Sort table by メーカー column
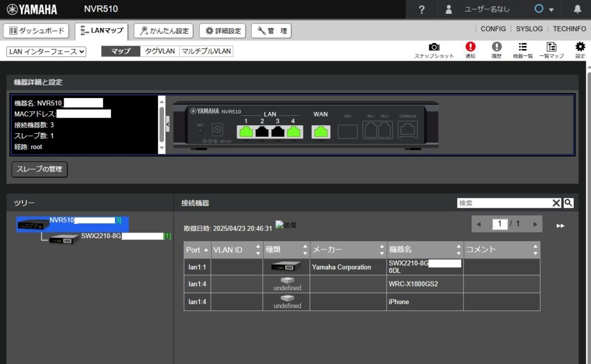 [x=348, y=250]
